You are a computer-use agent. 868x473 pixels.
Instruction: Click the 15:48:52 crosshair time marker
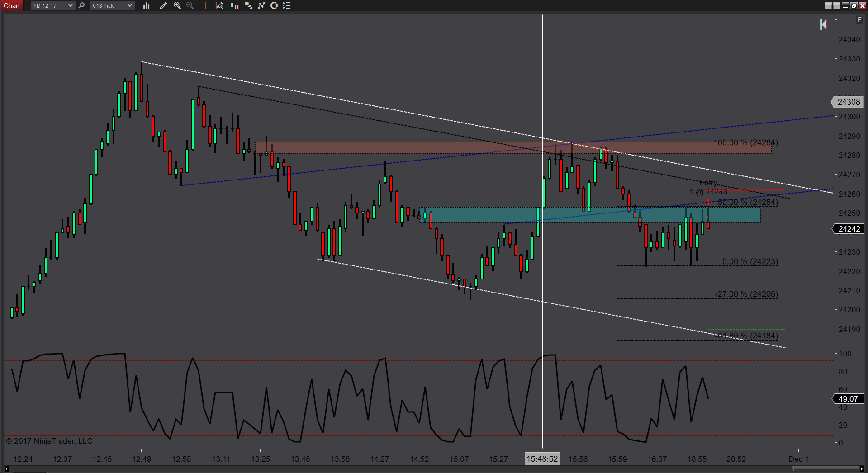[x=542, y=459]
